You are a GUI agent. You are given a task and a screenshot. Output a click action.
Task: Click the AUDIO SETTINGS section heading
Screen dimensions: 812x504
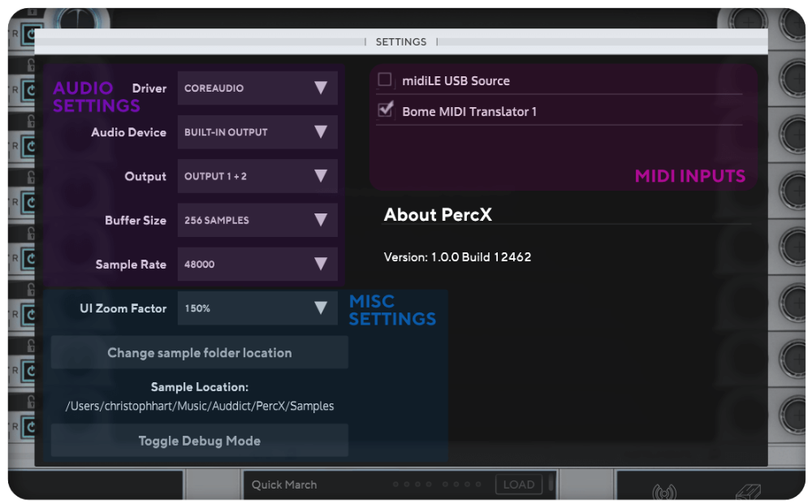(97, 97)
